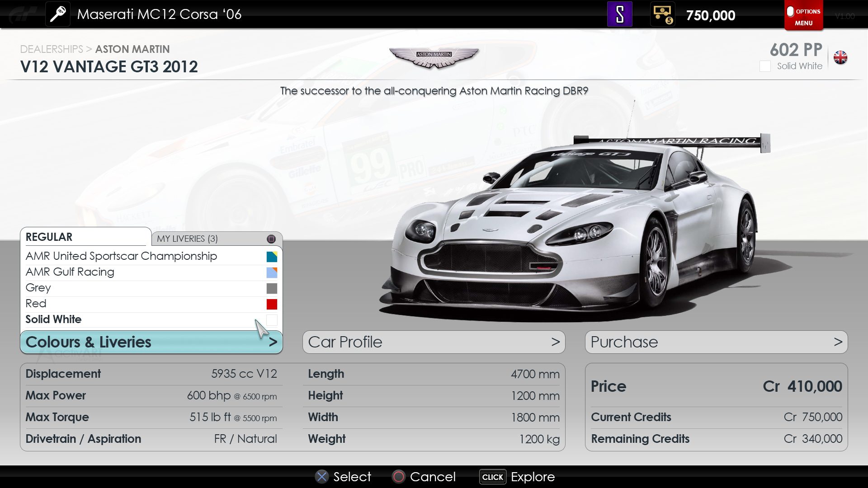Screen dimensions: 868x488
Task: Click the circle Cancel button icon
Action: point(399,477)
